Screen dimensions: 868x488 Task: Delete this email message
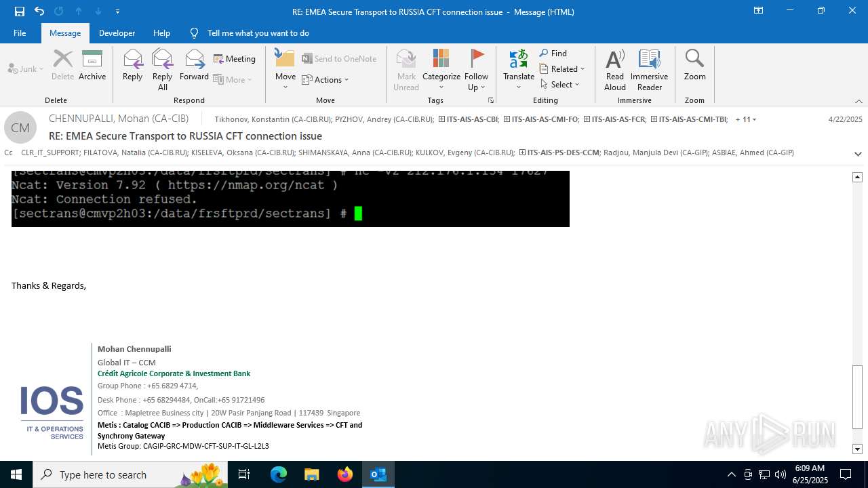(x=62, y=66)
